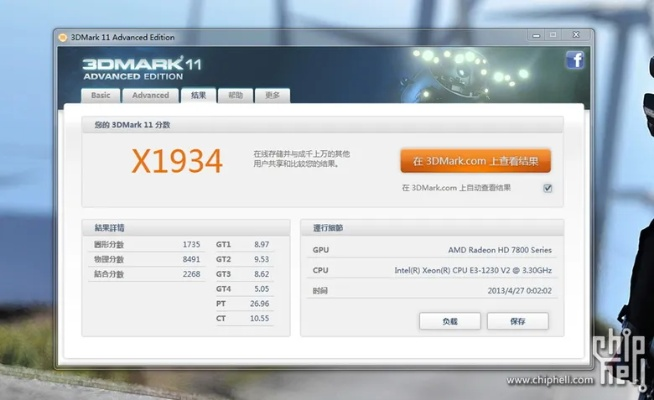The height and width of the screenshot is (400, 654).
Task: Open the 更多 tab
Action: click(x=272, y=95)
